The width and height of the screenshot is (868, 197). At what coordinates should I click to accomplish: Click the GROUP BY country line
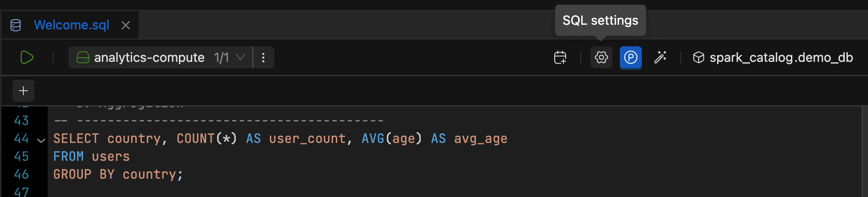pyautogui.click(x=118, y=175)
